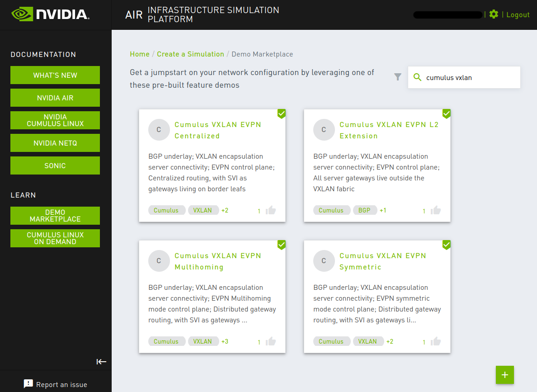
Task: Give thumbs-up to EVPN Multihoming demo
Action: click(x=271, y=341)
